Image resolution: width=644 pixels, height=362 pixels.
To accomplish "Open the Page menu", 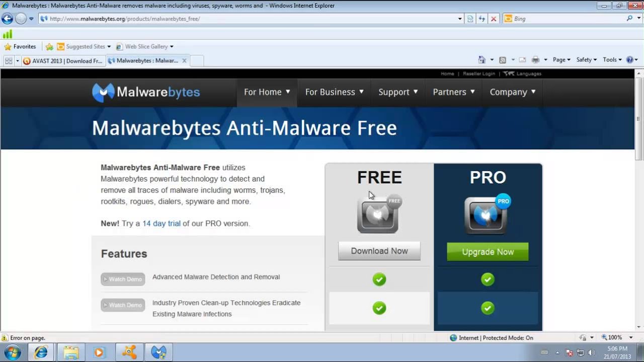I will coord(561,60).
